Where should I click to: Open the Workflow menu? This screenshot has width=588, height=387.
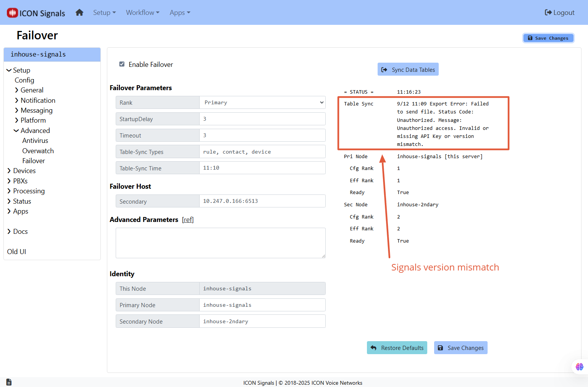pyautogui.click(x=142, y=13)
